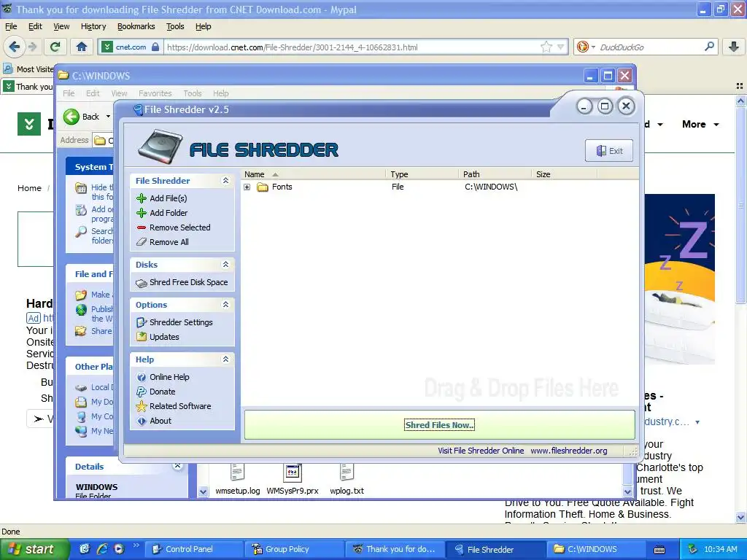
Task: Click the Fonts folder icon in the list
Action: pos(263,187)
